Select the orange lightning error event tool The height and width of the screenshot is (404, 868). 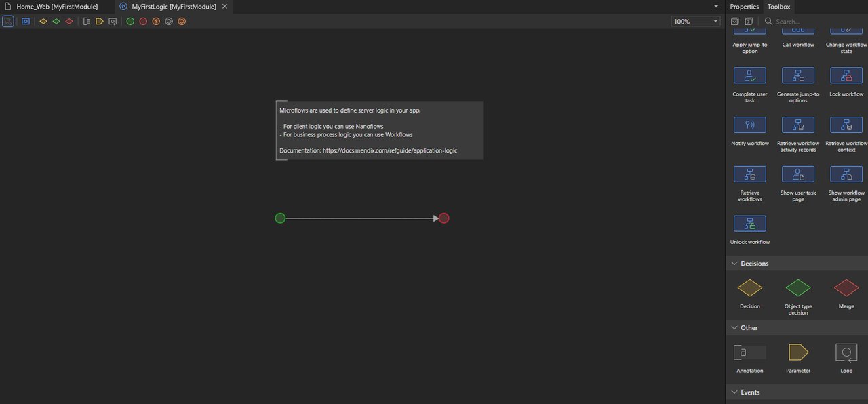point(156,21)
